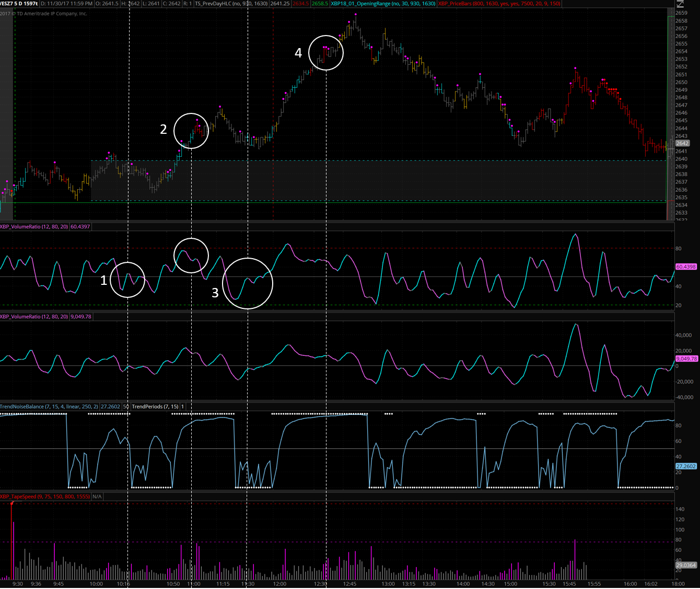Viewport: 700px width, 589px height.
Task: Click the 60.4398 VolumeRatio value bubble
Action: (x=686, y=267)
